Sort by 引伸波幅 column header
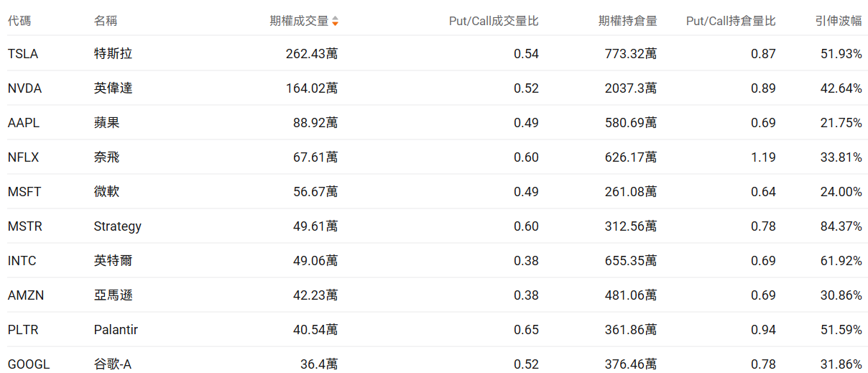This screenshot has width=868, height=373. [839, 21]
